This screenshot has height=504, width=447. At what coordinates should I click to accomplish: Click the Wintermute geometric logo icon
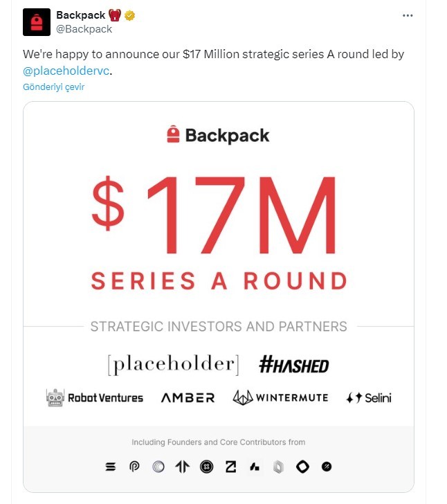(244, 397)
